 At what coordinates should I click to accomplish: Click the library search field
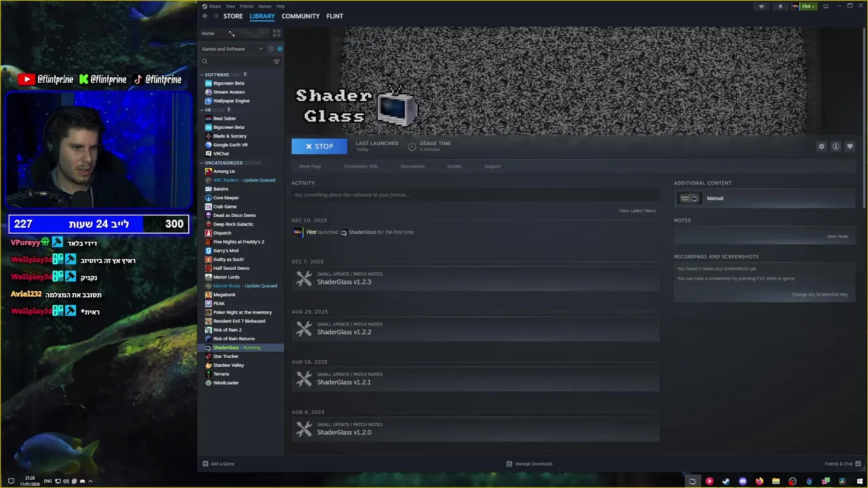click(x=239, y=62)
